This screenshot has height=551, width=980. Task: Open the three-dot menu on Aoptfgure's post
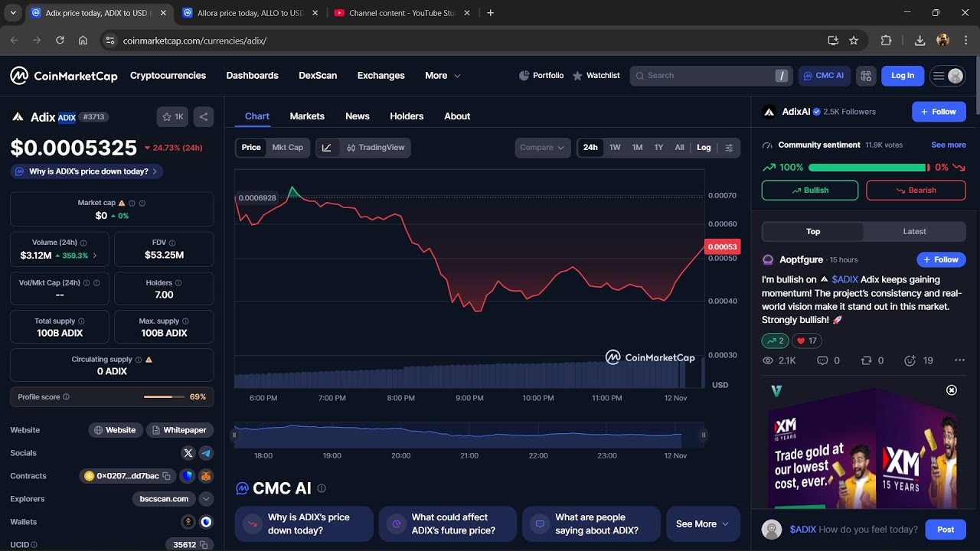(959, 360)
